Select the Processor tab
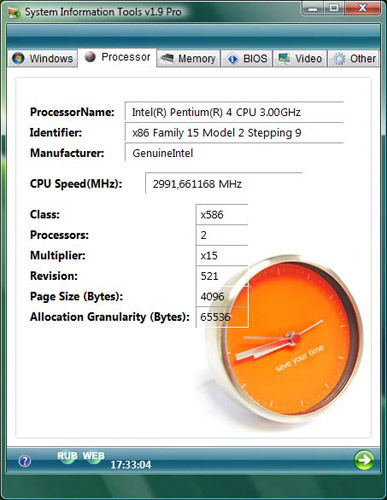This screenshot has width=387, height=500. (x=117, y=57)
